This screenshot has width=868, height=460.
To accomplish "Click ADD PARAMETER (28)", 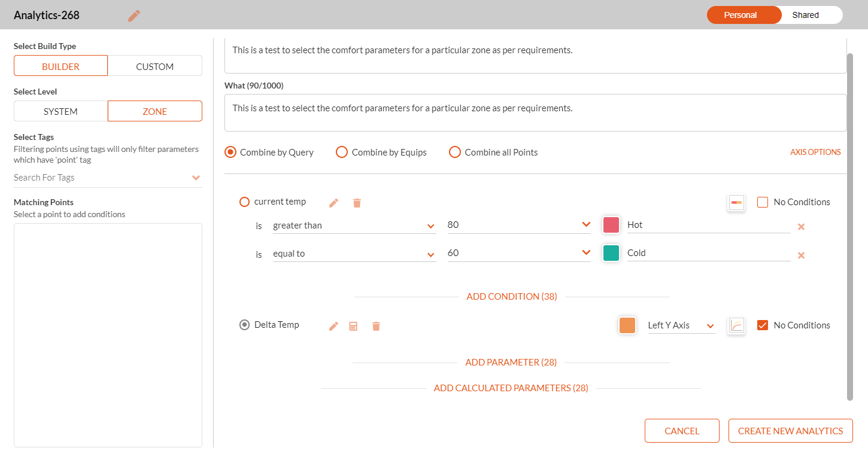I will [x=511, y=362].
